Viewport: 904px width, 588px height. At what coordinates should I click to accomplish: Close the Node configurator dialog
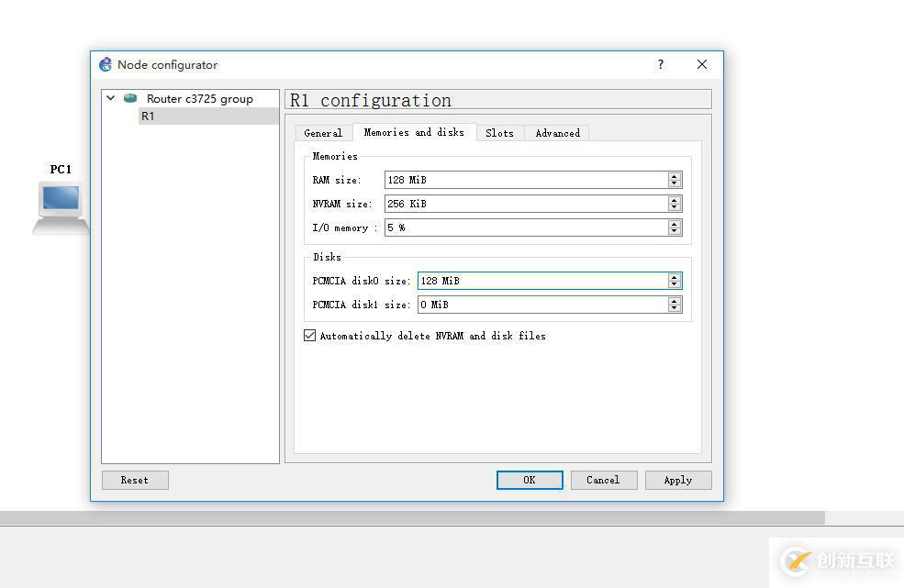point(702,64)
